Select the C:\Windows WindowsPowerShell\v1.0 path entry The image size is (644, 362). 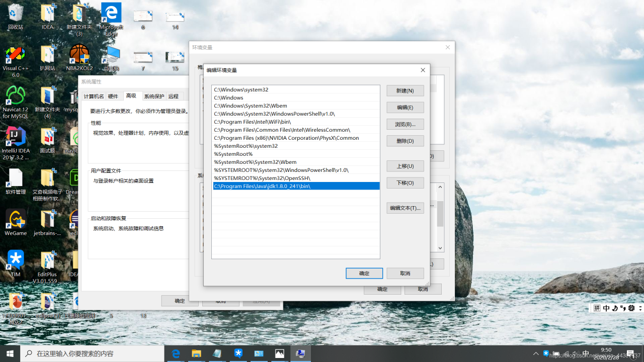coord(296,114)
